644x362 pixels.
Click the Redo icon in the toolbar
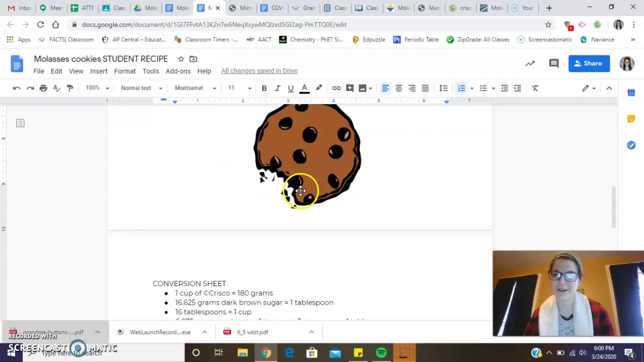coord(30,88)
